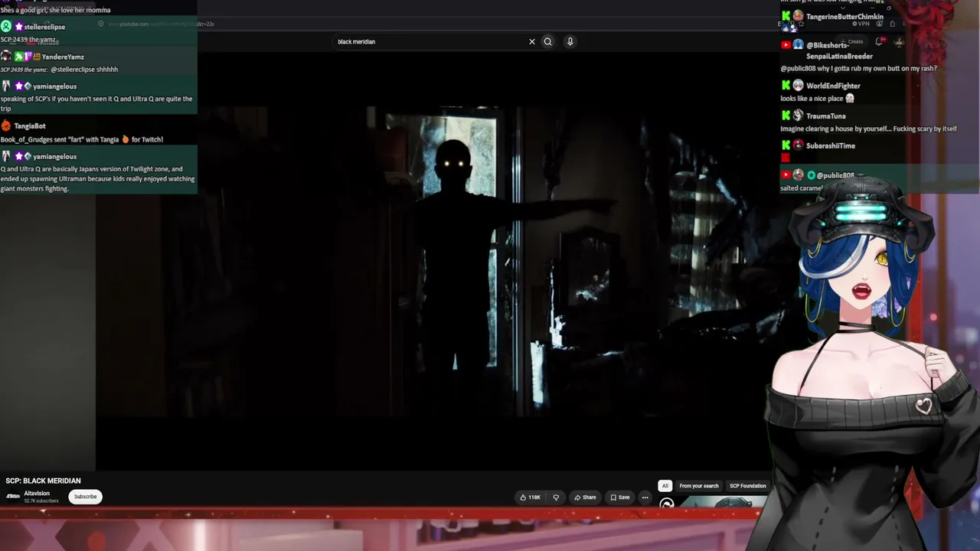Click the Kick icon beside TraumaTuna
Screen dimensions: 980x551
786,116
